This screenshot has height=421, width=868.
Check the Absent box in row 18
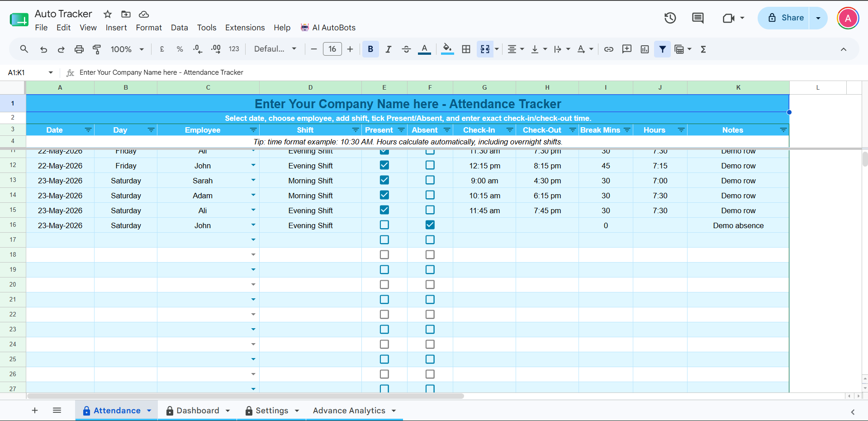point(430,255)
